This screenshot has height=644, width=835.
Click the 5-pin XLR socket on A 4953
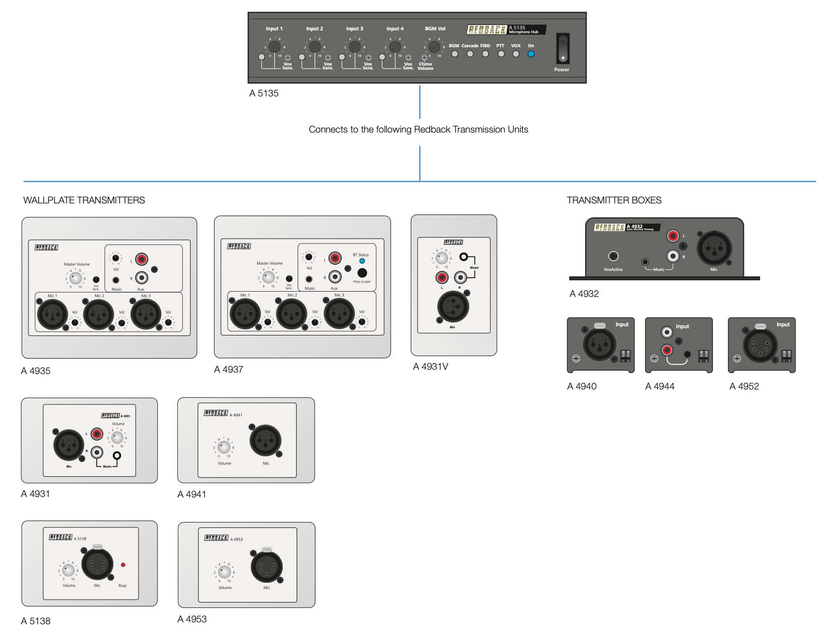tap(266, 567)
